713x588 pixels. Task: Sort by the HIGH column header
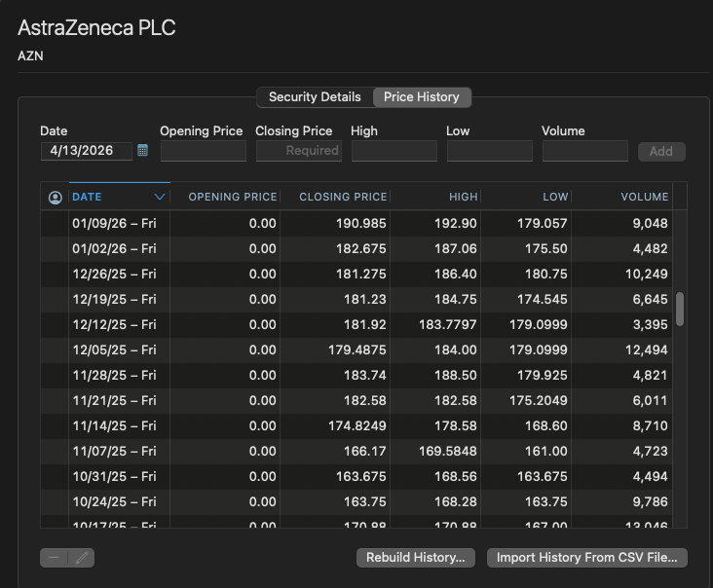[x=464, y=197]
